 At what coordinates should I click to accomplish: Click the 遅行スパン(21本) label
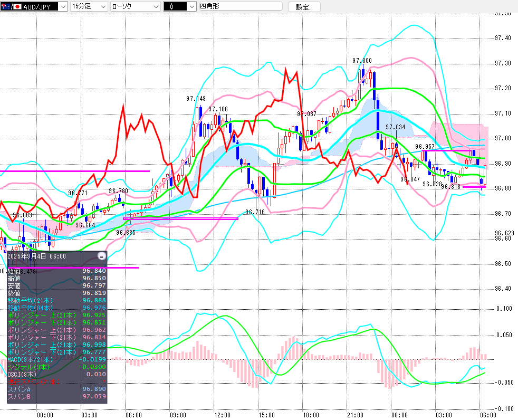34,381
